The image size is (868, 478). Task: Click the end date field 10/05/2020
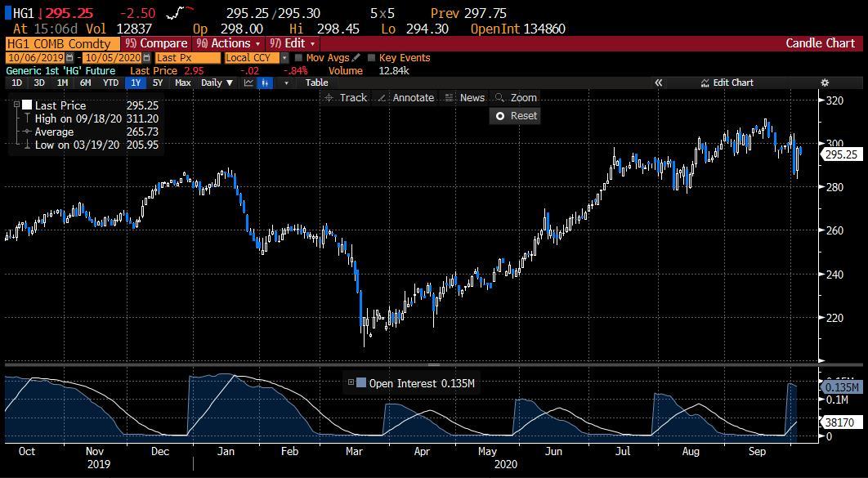coord(112,57)
